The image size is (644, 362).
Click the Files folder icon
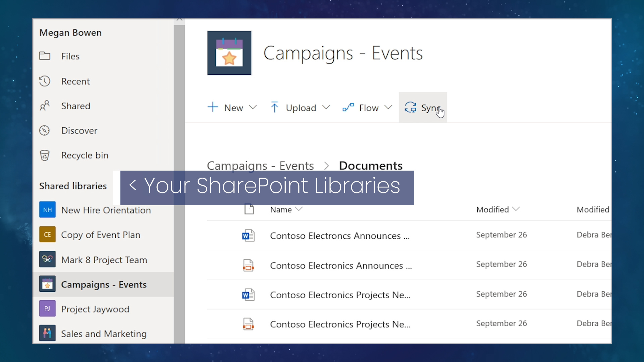45,56
